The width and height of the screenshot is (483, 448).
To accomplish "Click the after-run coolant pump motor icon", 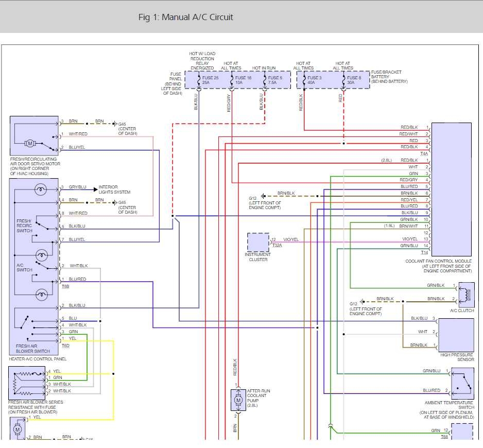I will pyautogui.click(x=238, y=400).
